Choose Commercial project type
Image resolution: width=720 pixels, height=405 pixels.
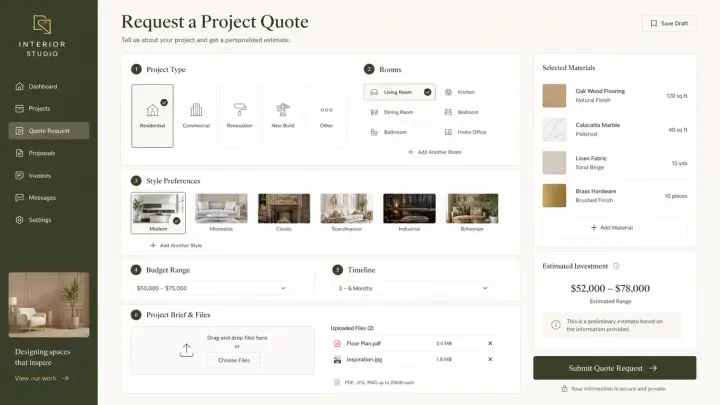coord(196,116)
